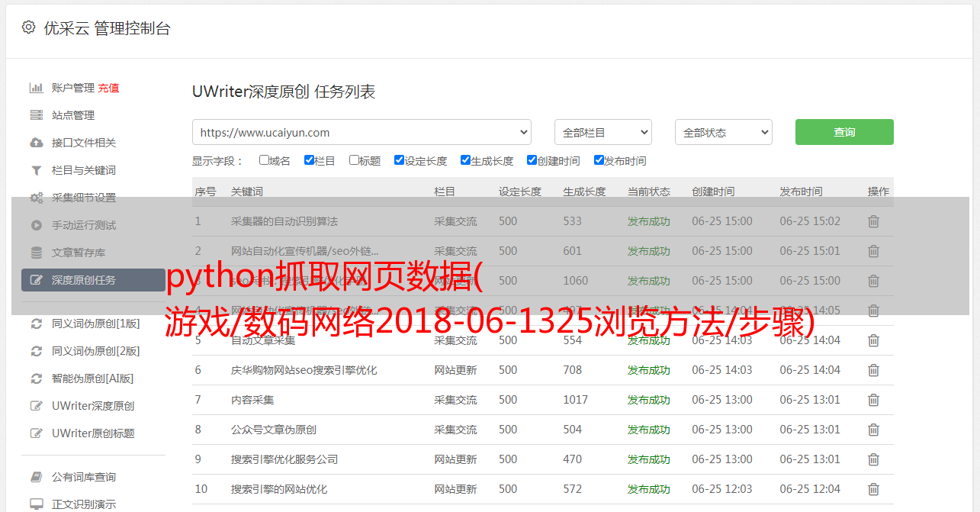The height and width of the screenshot is (512, 980).
Task: Click the 优采云 管理控制台 title
Action: point(108,28)
